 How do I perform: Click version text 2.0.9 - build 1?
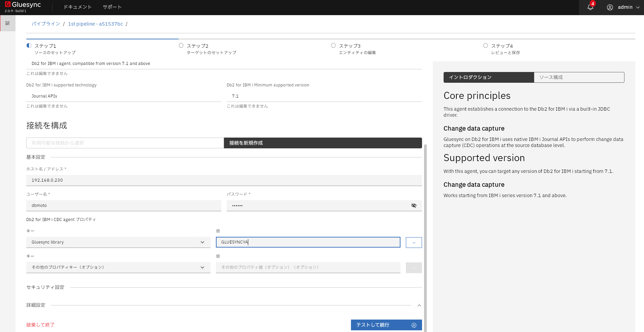[x=15, y=11]
